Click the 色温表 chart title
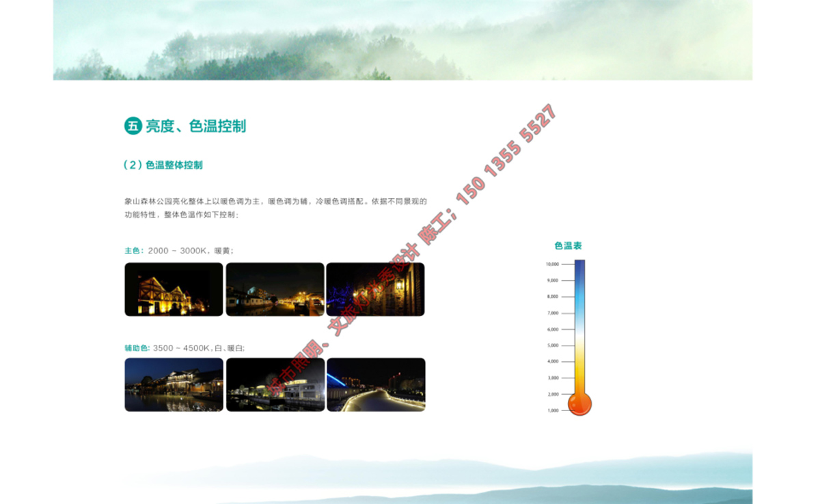 click(x=568, y=246)
